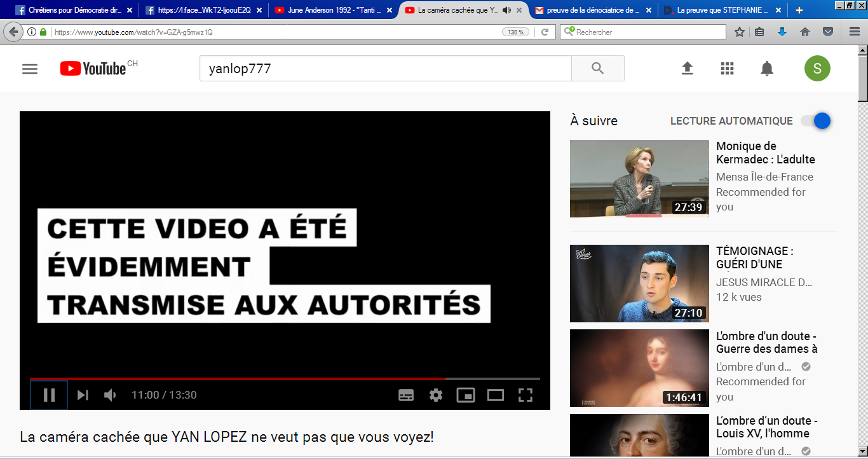The image size is (868, 459).
Task: Reload the page with the browser refresh button
Action: click(x=545, y=32)
